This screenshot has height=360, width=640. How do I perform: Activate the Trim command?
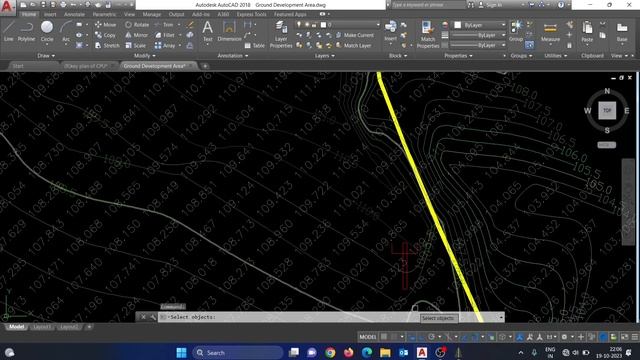pos(164,24)
